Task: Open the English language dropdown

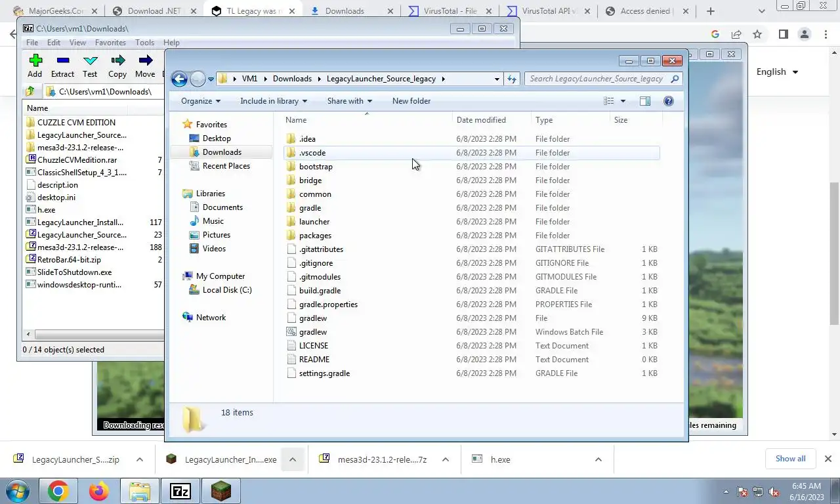Action: (778, 72)
